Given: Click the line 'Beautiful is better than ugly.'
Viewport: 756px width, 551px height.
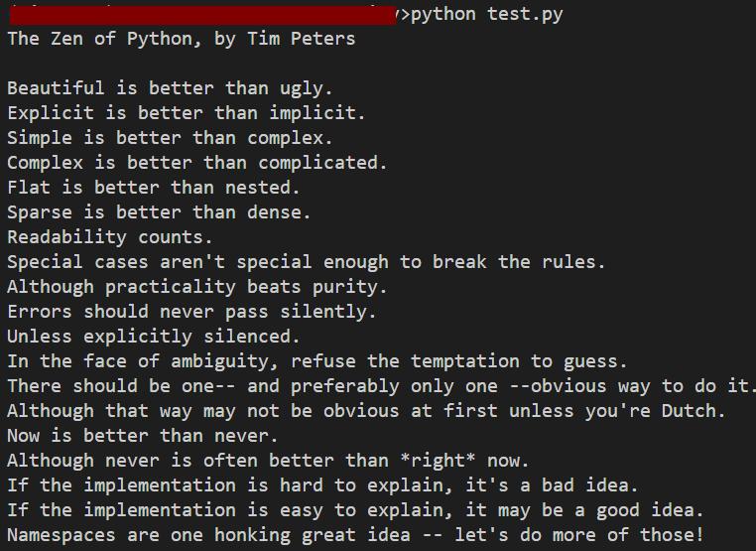Looking at the screenshot, I should 170,88.
